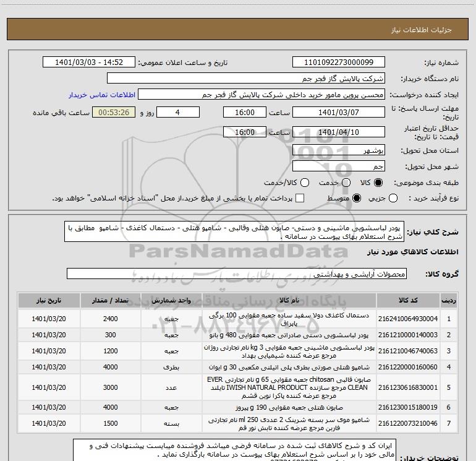Screen dimensions: 476x461
Task: Choose the جزیی purchase type radio
Action: [393, 198]
